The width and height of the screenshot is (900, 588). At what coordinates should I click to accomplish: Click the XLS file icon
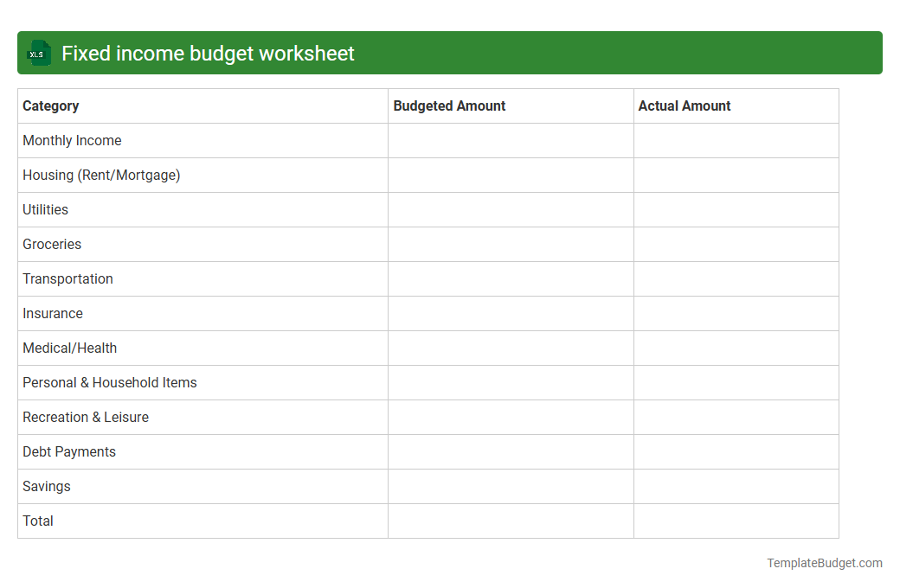tap(38, 53)
